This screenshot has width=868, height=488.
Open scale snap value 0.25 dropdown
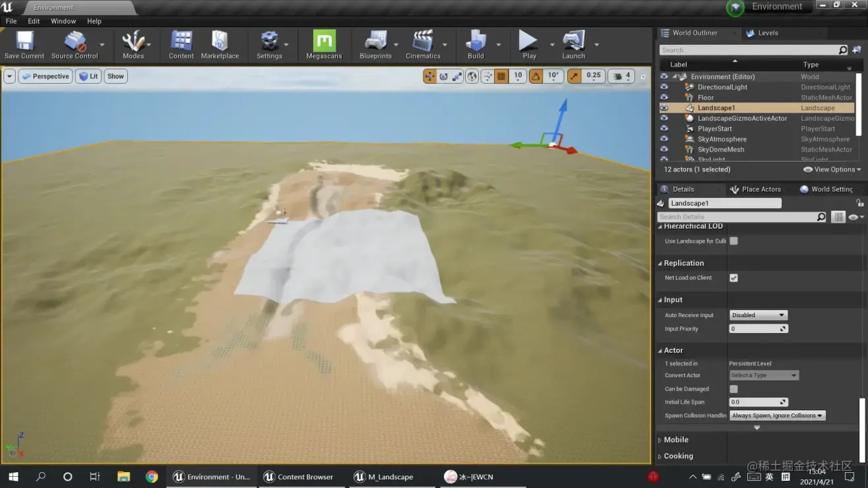[x=594, y=76]
